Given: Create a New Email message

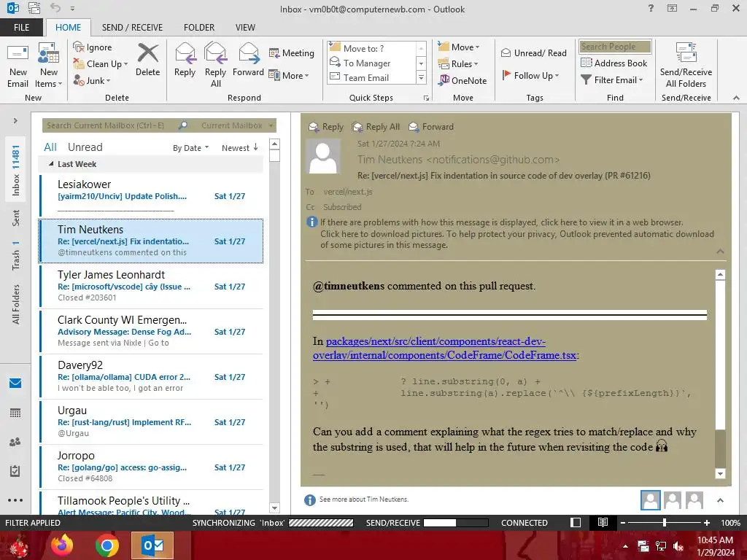Looking at the screenshot, I should pos(18,66).
